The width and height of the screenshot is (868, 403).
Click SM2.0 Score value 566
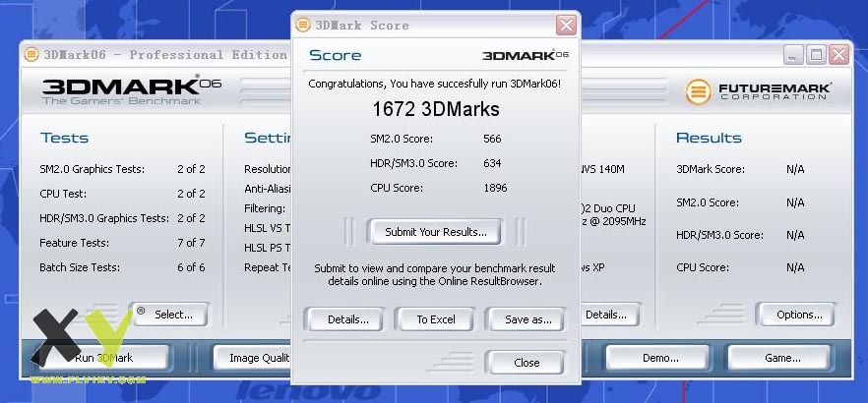(x=492, y=139)
